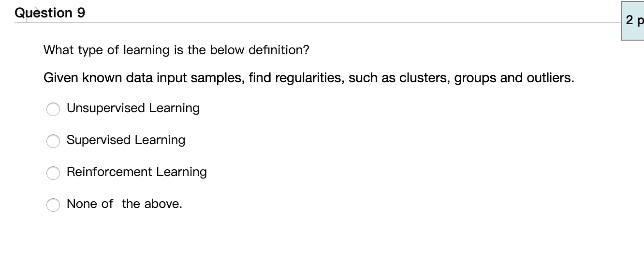Image resolution: width=644 pixels, height=265 pixels.
Task: Click the 2 points badge
Action: pyautogui.click(x=633, y=21)
